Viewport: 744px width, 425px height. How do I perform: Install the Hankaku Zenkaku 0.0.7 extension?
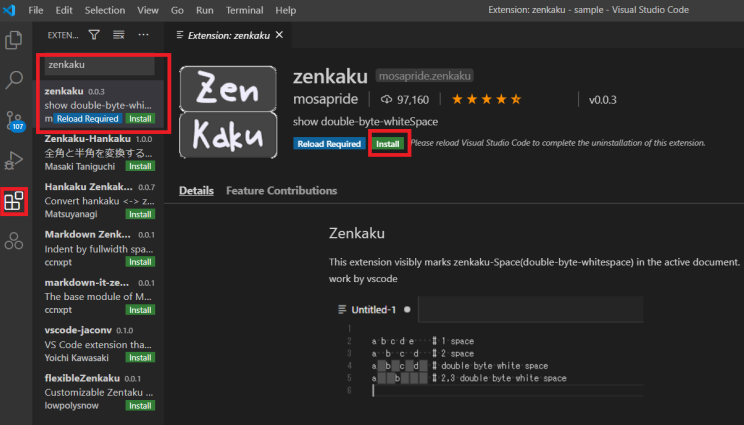pyautogui.click(x=140, y=214)
